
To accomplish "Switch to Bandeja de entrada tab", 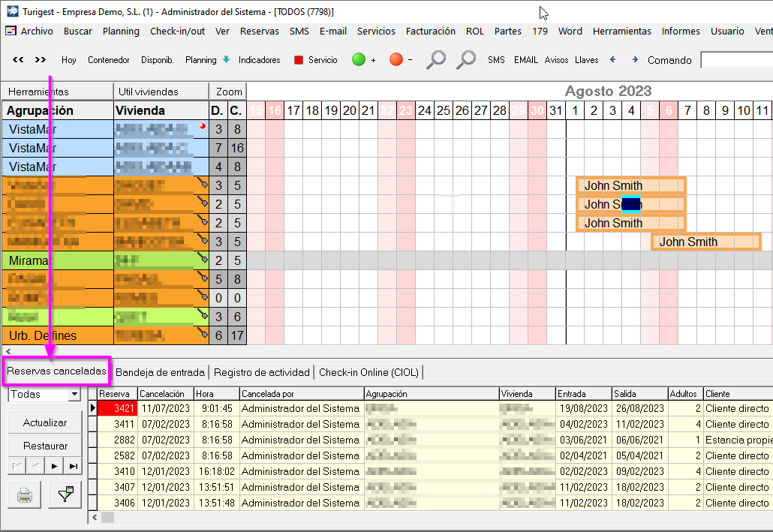I will pyautogui.click(x=161, y=372).
